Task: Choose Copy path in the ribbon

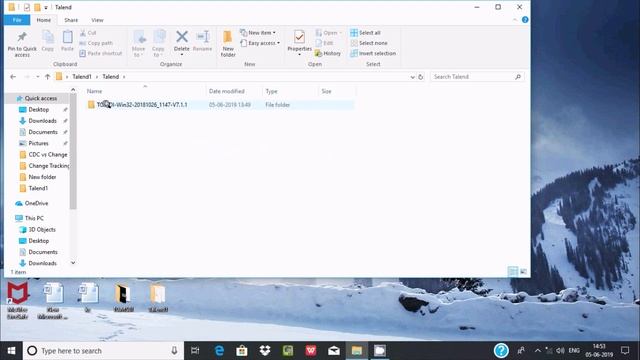Action: [x=96, y=43]
